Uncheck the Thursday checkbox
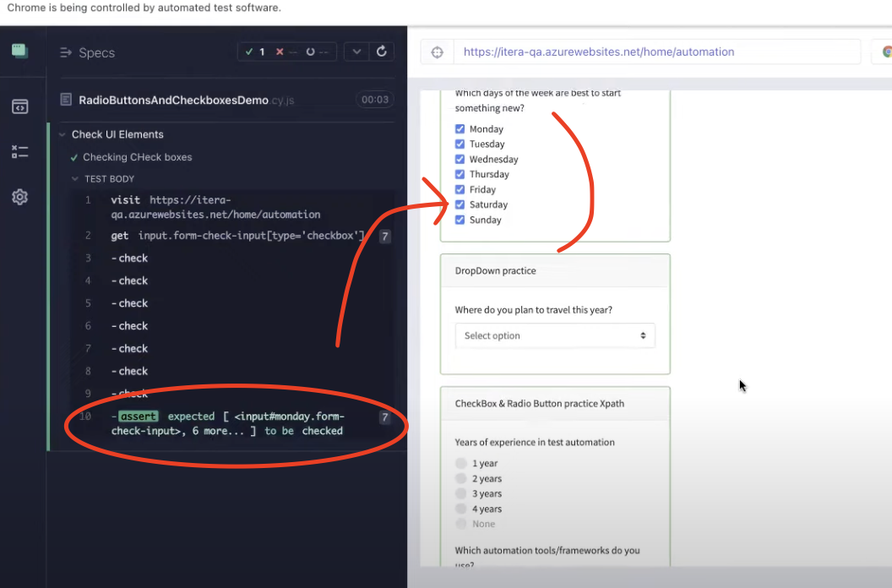The image size is (892, 588). click(x=460, y=174)
